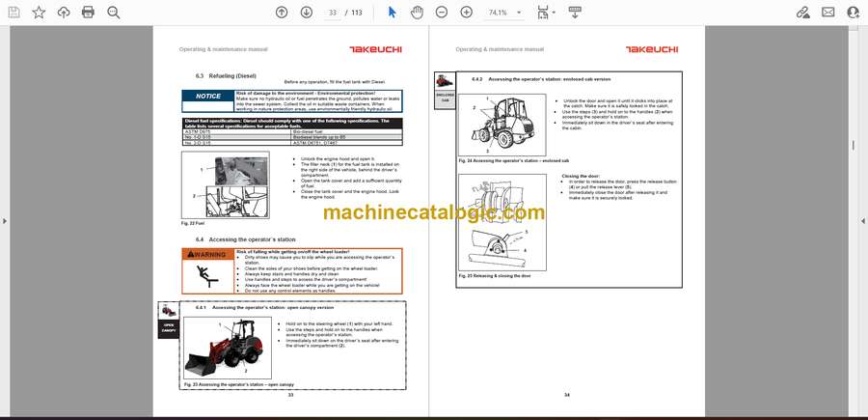Viewport: 868px width, 420px height.
Task: Go to the next page
Action: (x=307, y=13)
